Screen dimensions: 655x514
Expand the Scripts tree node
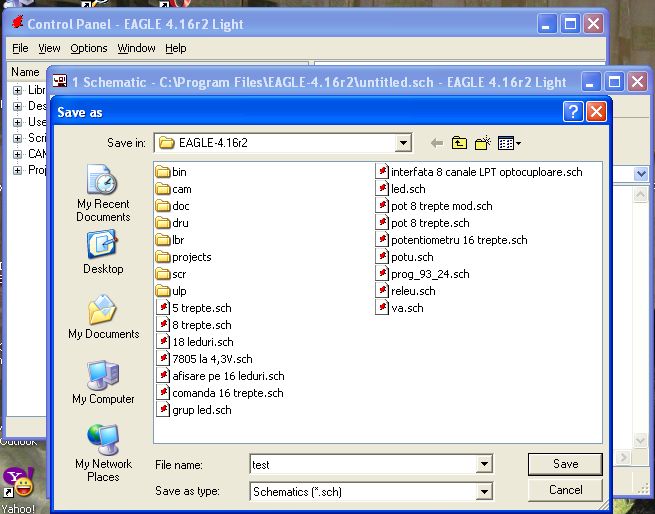pos(17,138)
